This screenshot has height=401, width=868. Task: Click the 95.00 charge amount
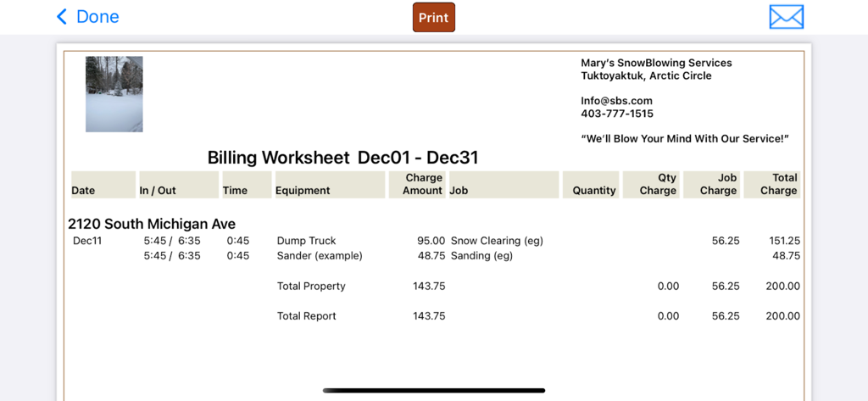point(431,241)
